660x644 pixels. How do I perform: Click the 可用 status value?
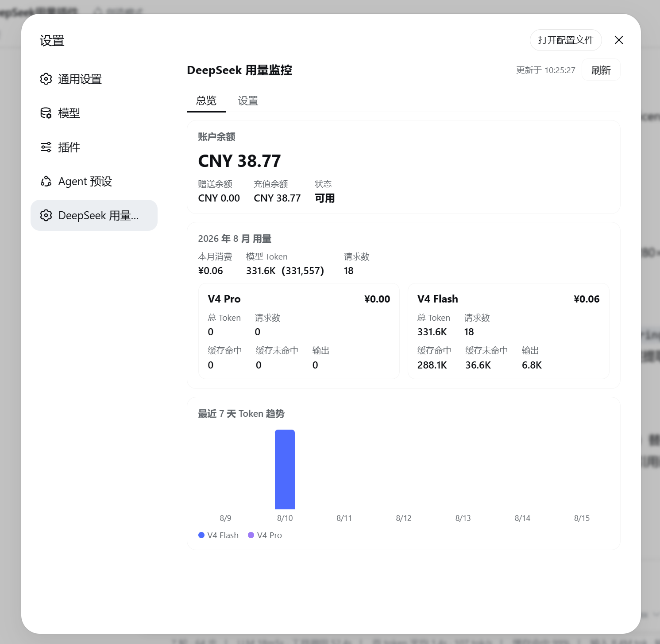click(x=324, y=198)
